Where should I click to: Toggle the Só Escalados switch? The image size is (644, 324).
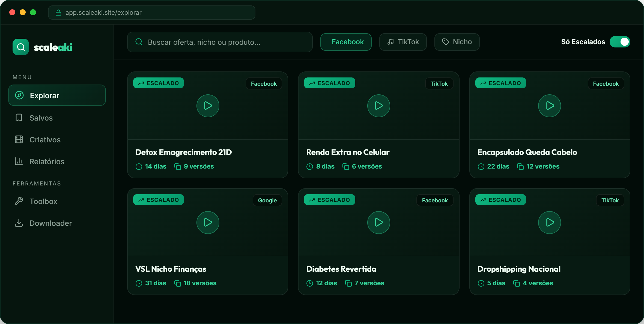(x=620, y=42)
